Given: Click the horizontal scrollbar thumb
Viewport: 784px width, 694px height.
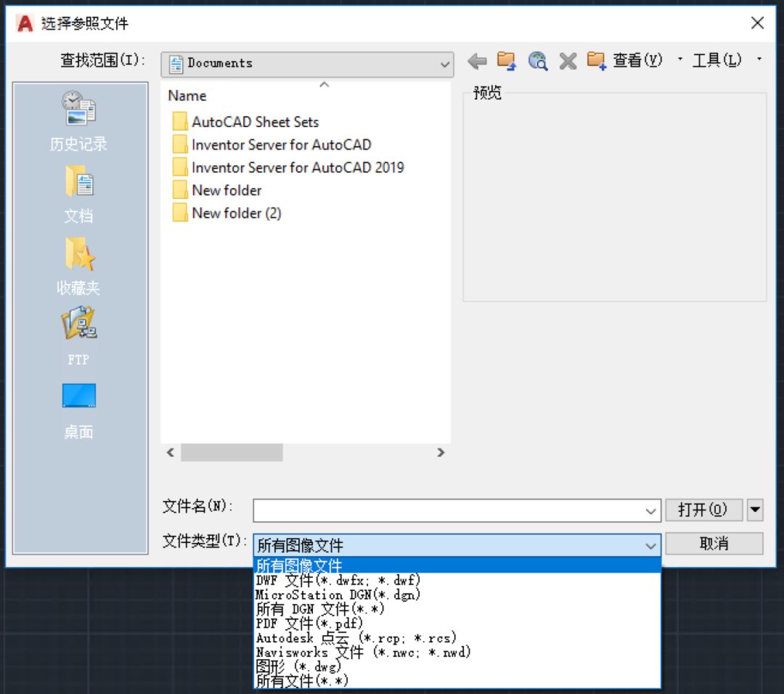Looking at the screenshot, I should pyautogui.click(x=232, y=452).
